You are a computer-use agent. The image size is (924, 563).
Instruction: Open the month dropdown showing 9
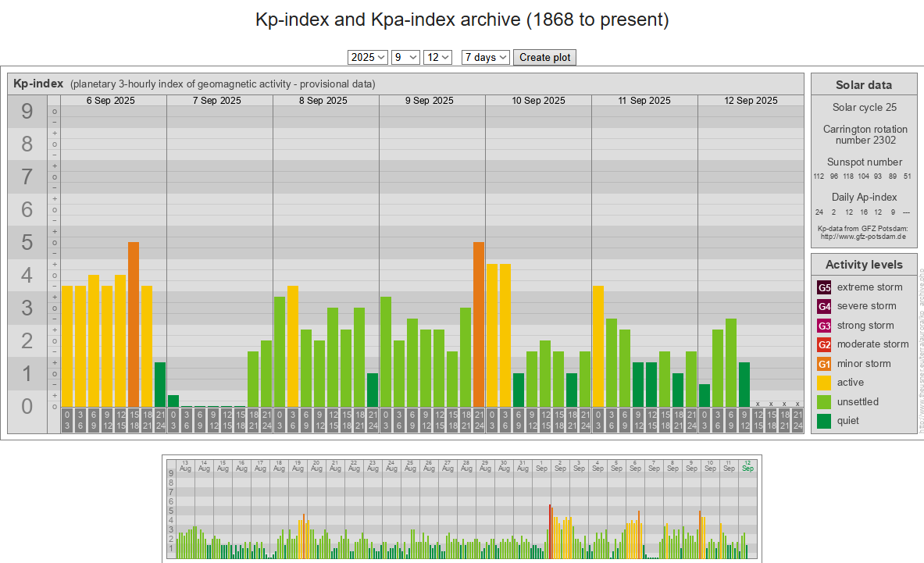coord(405,57)
